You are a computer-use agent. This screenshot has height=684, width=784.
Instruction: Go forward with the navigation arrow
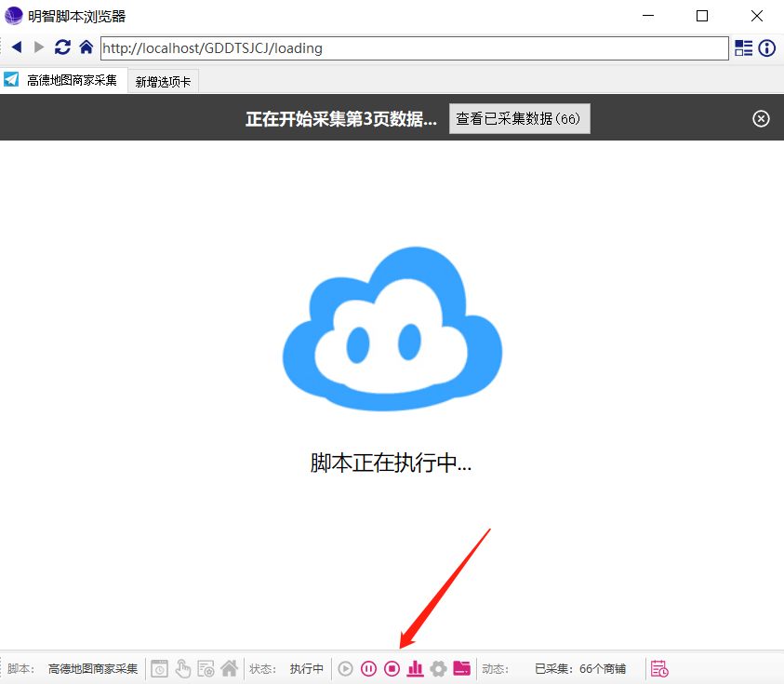(39, 47)
